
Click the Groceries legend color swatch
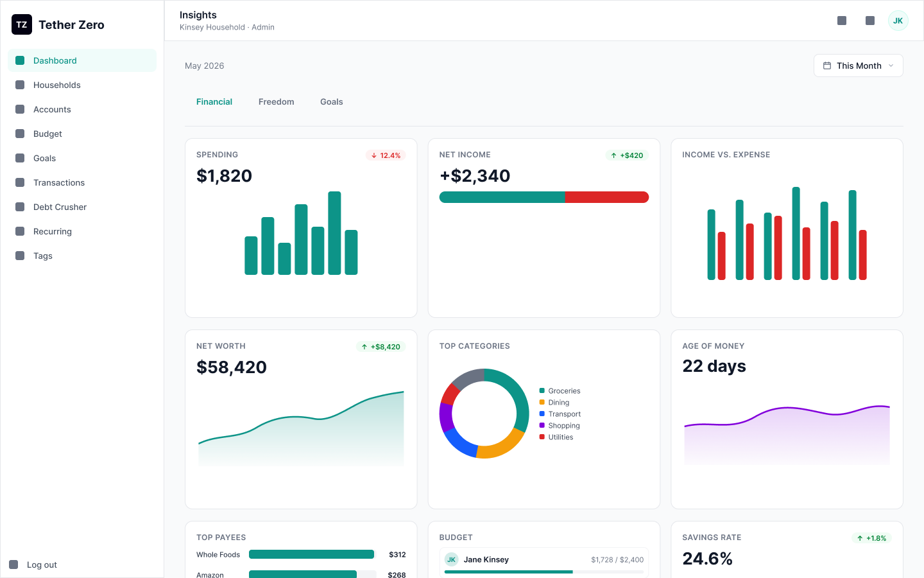pos(542,390)
